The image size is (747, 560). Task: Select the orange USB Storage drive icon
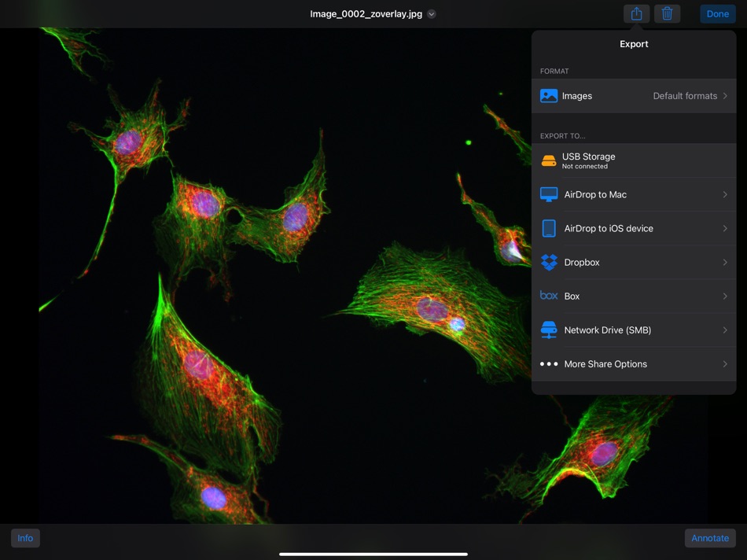(x=549, y=161)
